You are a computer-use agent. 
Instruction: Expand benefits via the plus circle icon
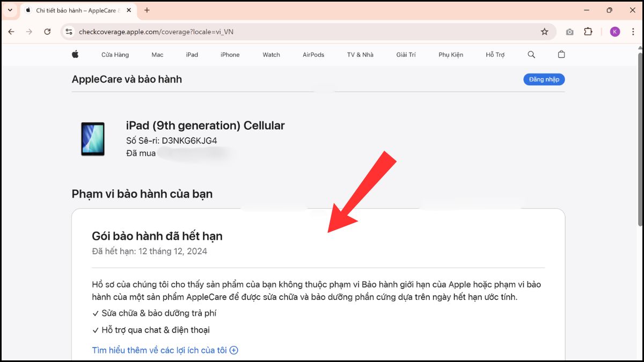tap(233, 350)
